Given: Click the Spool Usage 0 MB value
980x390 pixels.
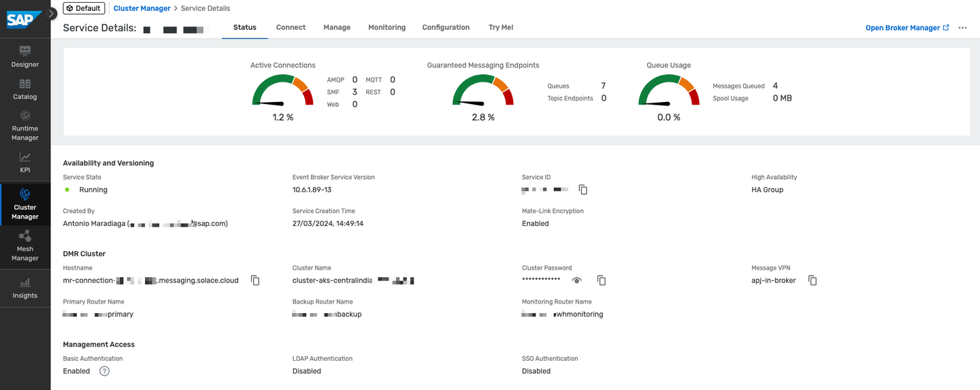Looking at the screenshot, I should click(x=782, y=98).
